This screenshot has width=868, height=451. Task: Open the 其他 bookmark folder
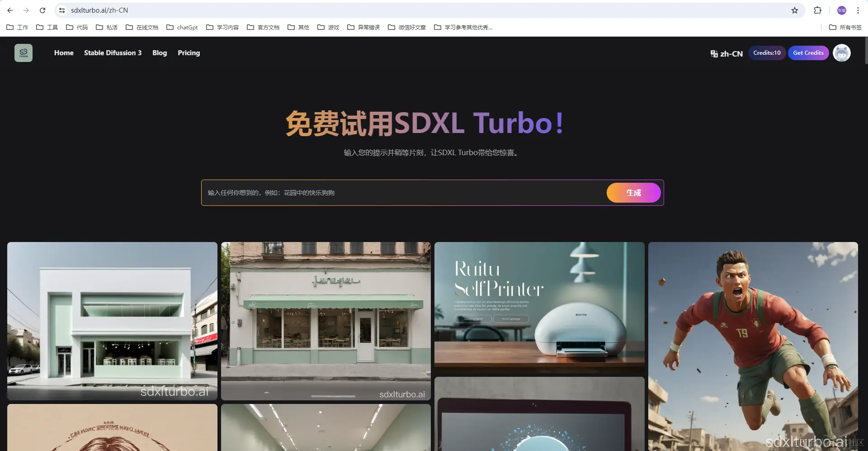[x=298, y=27]
